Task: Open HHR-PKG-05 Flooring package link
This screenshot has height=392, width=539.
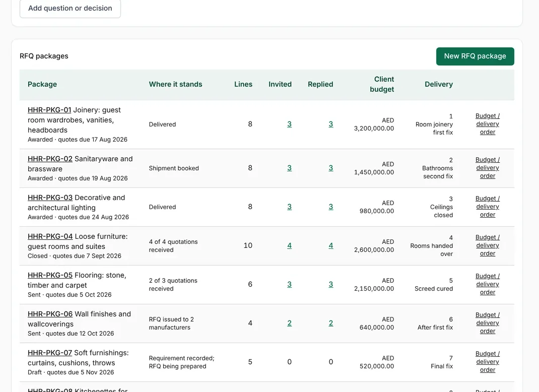Action: click(x=50, y=276)
